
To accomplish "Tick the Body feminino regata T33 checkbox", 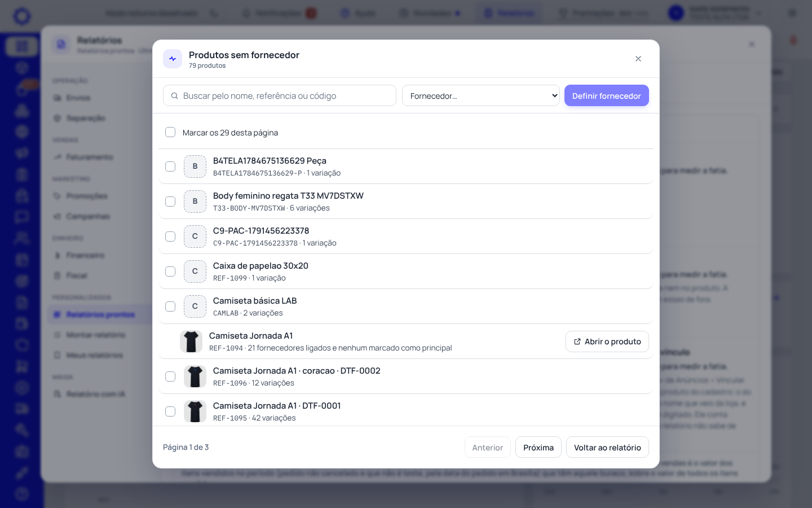I will (170, 202).
